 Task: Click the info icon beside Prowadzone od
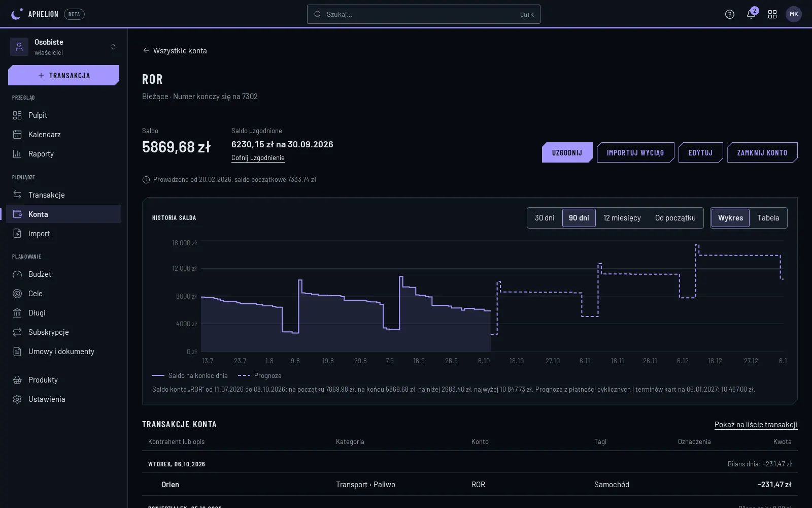[x=146, y=180]
